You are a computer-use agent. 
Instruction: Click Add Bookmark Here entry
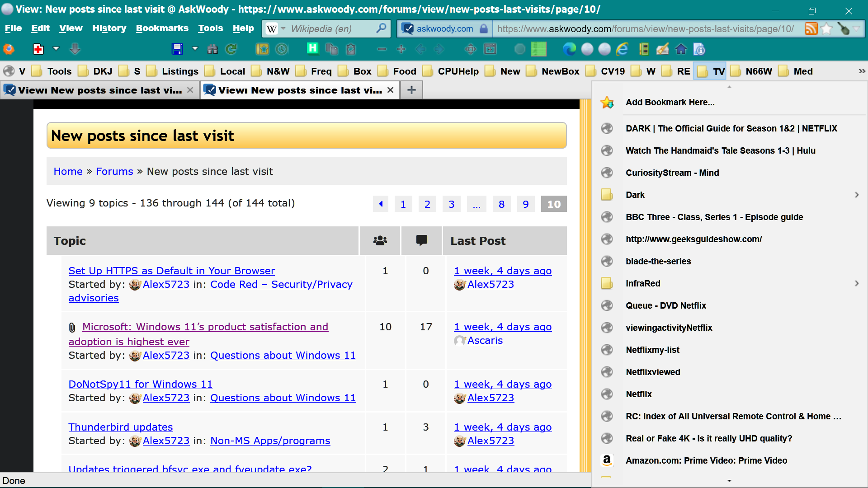(x=670, y=102)
